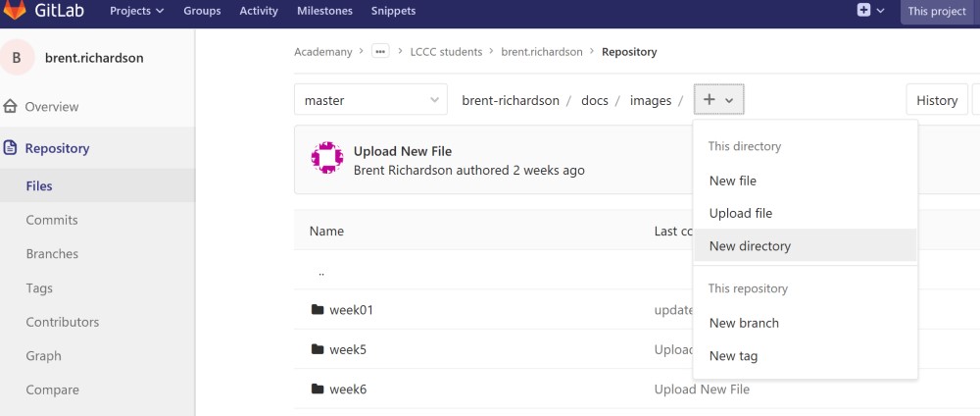Click the week01 folder icon
980x416 pixels.
click(x=318, y=310)
